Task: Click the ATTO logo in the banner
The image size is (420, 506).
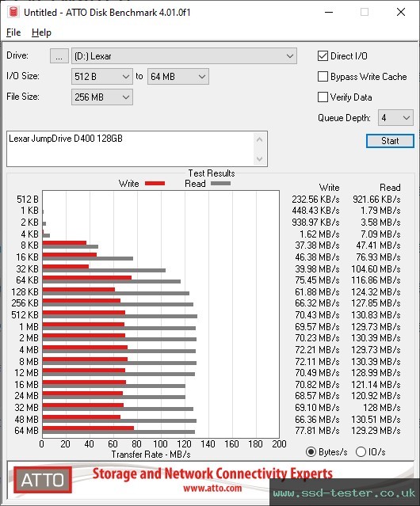Action: 43,480
